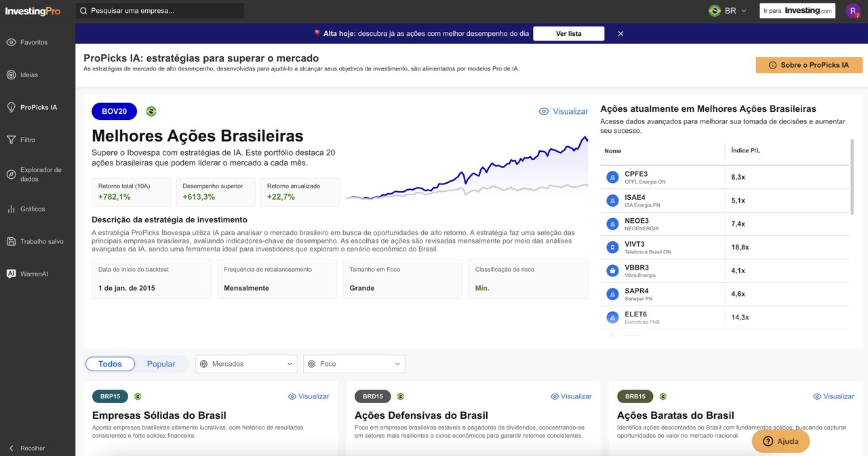Open Gráficos in the sidebar
This screenshot has width=868, height=456.
(33, 209)
